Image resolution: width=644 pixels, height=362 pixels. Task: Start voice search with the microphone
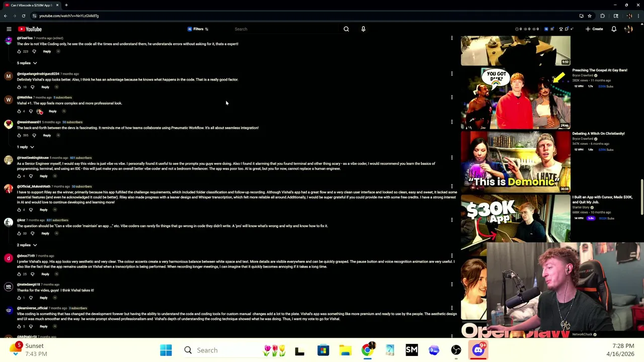363,29
